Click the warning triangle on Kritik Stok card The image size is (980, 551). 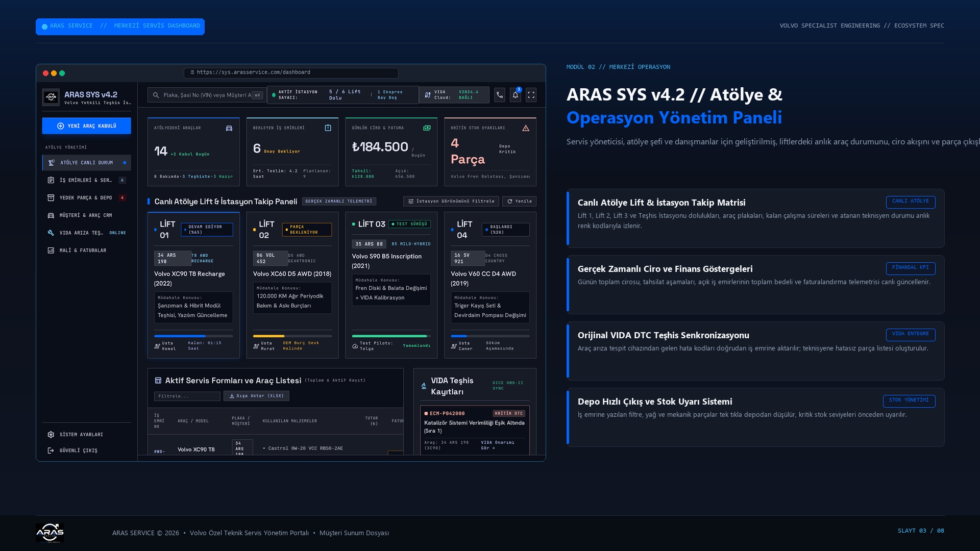coord(526,128)
